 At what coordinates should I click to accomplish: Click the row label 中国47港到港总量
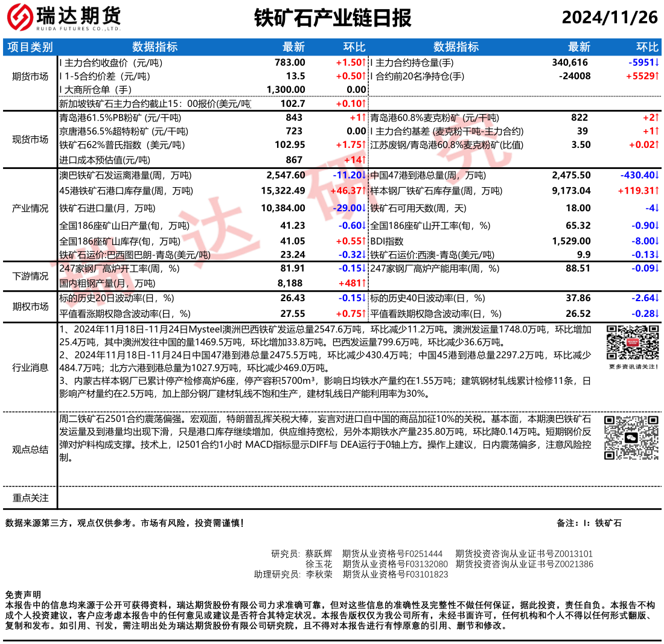pyautogui.click(x=428, y=176)
